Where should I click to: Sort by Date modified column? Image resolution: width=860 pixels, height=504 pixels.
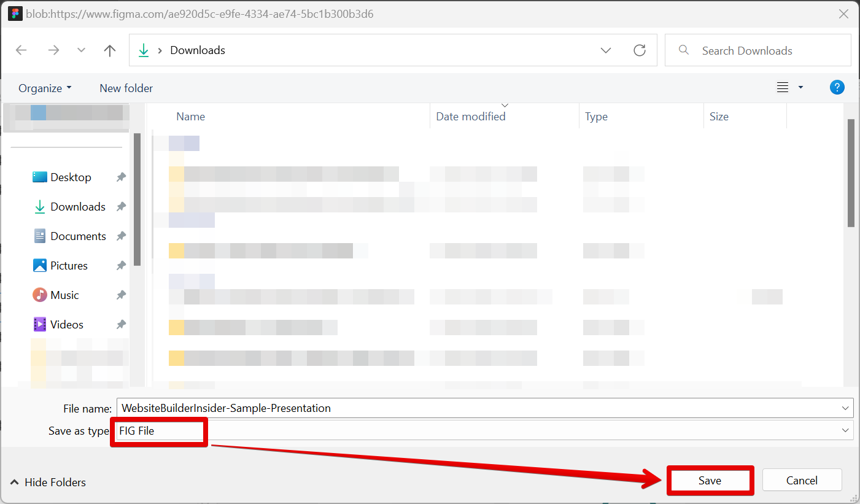point(471,117)
